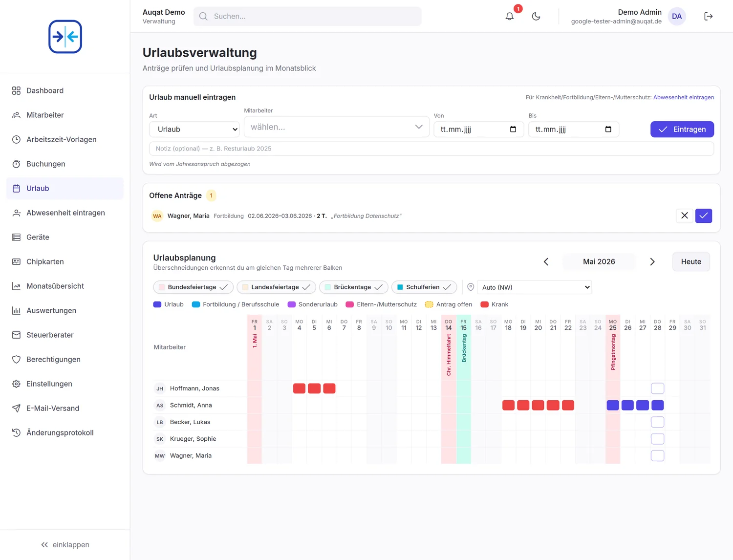Viewport: 733px width, 560px height.
Task: Toggle Bundesfeiertage filter
Action: [x=194, y=287]
